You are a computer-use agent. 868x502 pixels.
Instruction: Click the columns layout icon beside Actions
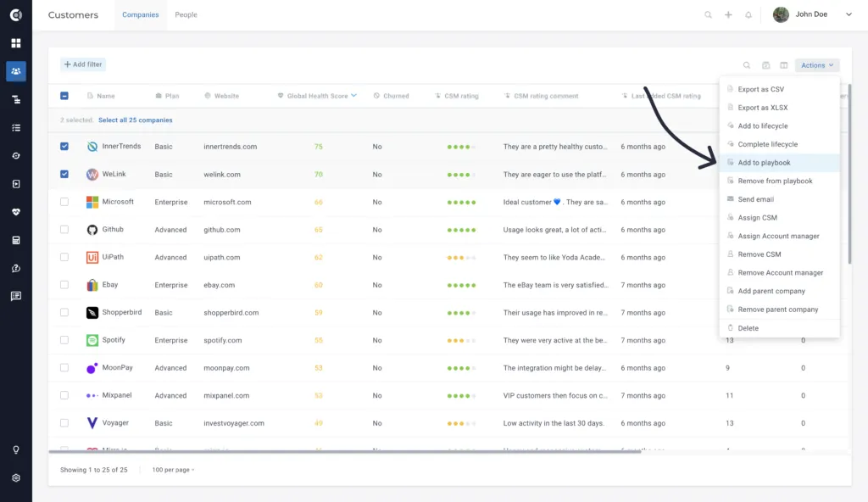click(x=784, y=65)
